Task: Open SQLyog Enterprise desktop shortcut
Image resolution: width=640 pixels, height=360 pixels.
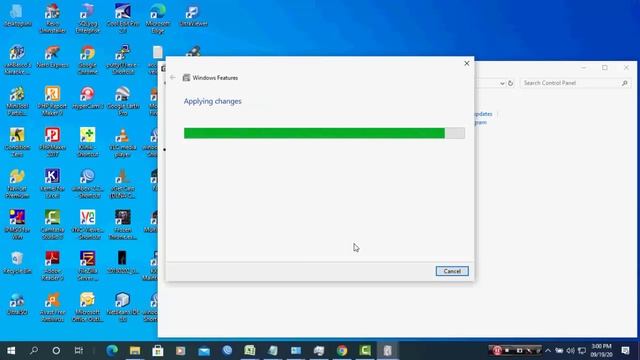Action: pyautogui.click(x=87, y=18)
